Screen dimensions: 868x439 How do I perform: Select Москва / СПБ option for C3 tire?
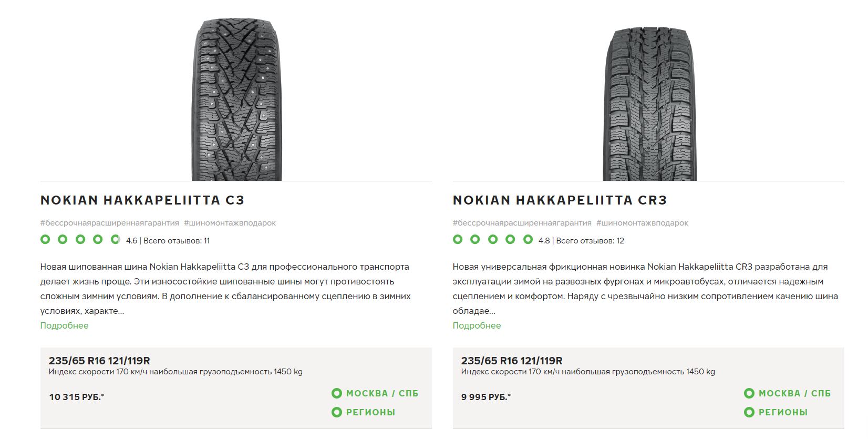pyautogui.click(x=376, y=393)
